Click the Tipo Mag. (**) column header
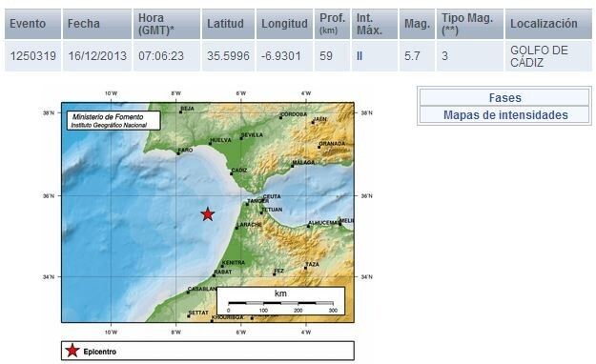This screenshot has height=364, width=596. pos(470,24)
